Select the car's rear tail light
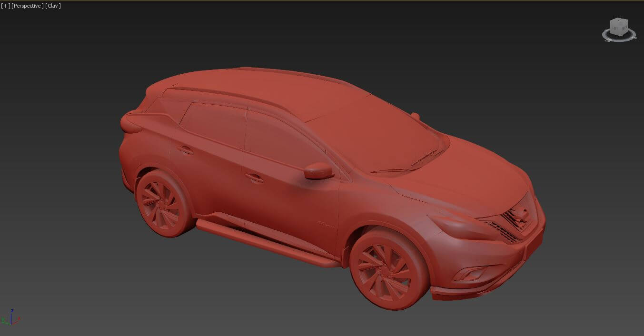The width and height of the screenshot is (644, 336). (130, 123)
